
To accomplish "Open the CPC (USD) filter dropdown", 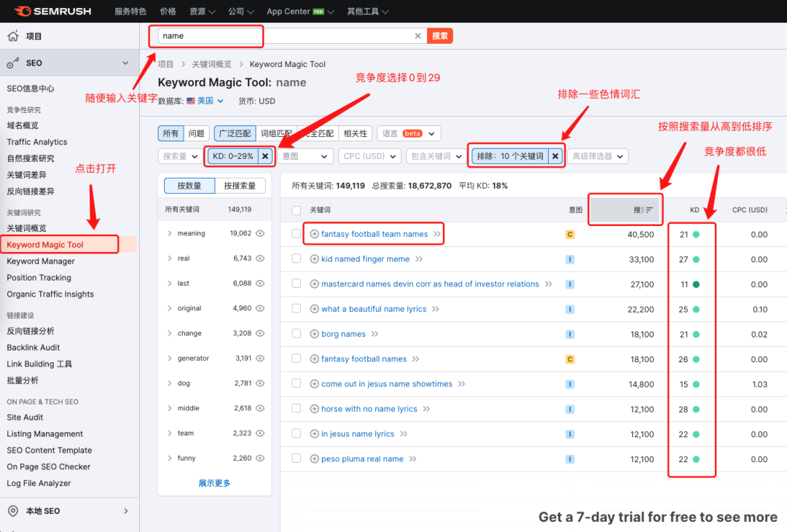I will [x=368, y=155].
